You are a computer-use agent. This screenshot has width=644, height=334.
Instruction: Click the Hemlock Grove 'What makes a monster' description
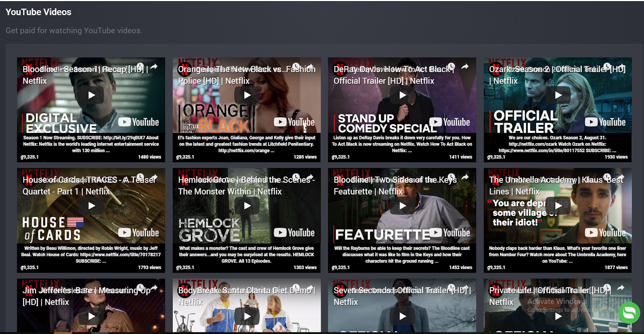coord(246,255)
